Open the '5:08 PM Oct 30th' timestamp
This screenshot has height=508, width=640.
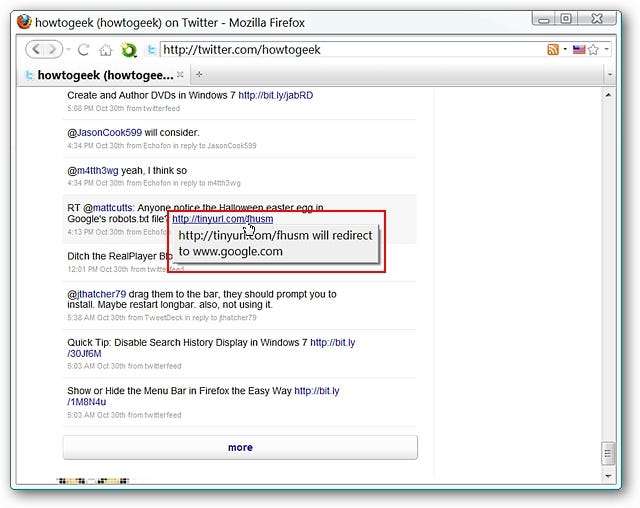(x=95, y=108)
